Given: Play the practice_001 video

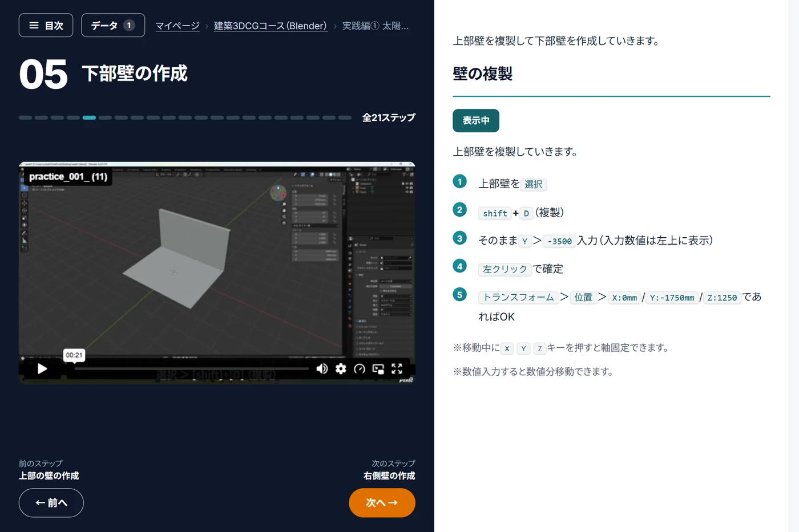Looking at the screenshot, I should (x=42, y=369).
